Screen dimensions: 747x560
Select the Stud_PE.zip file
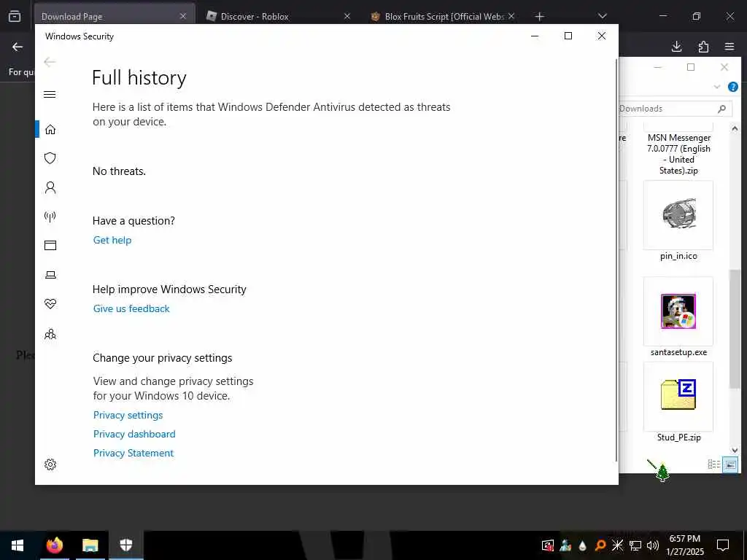(678, 402)
